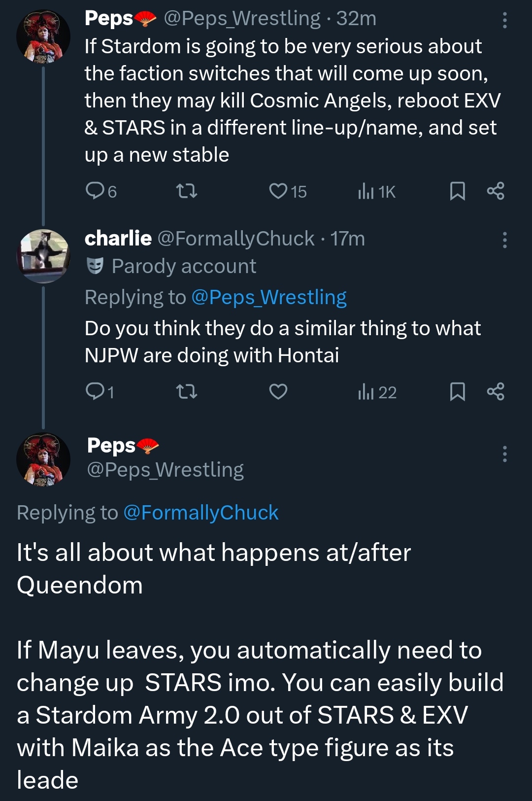Like the tweet with 15 likes
This screenshot has width=532, height=801.
tap(278, 191)
